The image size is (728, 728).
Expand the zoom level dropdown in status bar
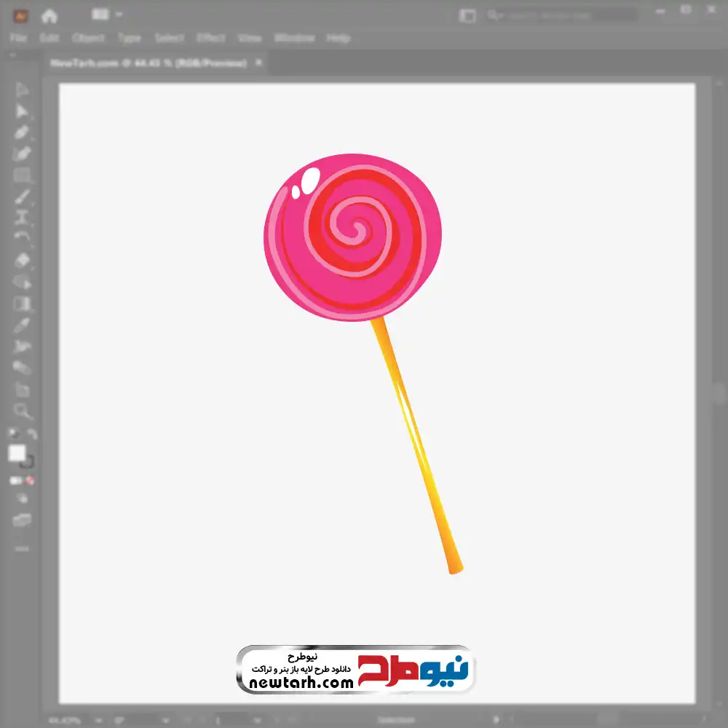(x=99, y=720)
